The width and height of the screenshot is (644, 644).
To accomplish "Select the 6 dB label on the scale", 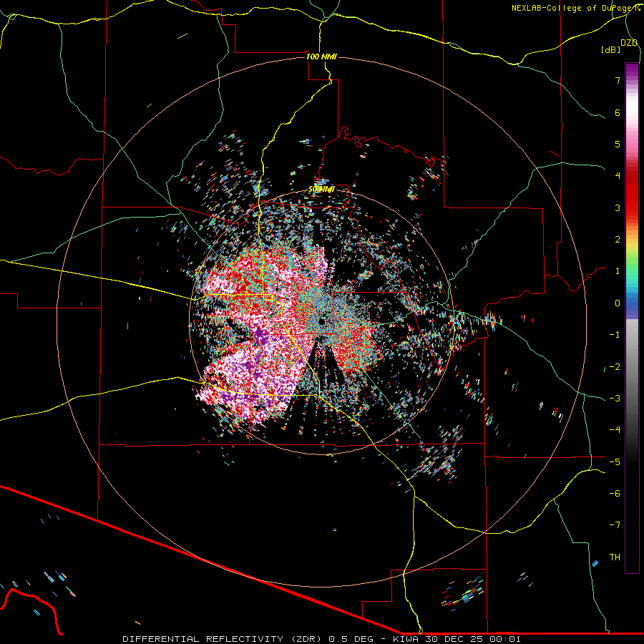I will pos(618,112).
